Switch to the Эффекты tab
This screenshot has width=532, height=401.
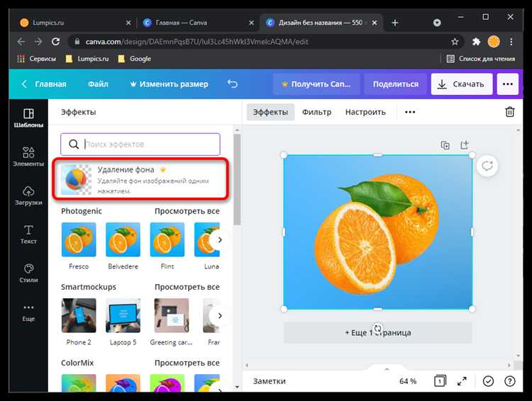pos(270,112)
